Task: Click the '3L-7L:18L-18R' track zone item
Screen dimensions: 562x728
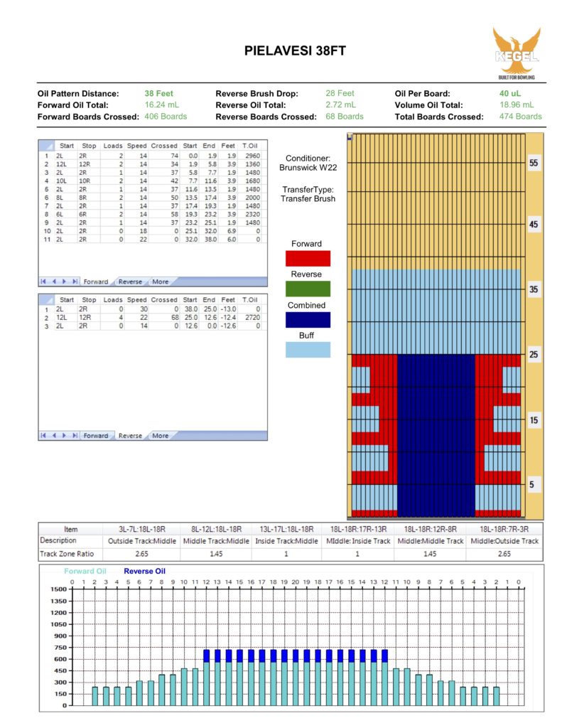Action: (x=141, y=529)
